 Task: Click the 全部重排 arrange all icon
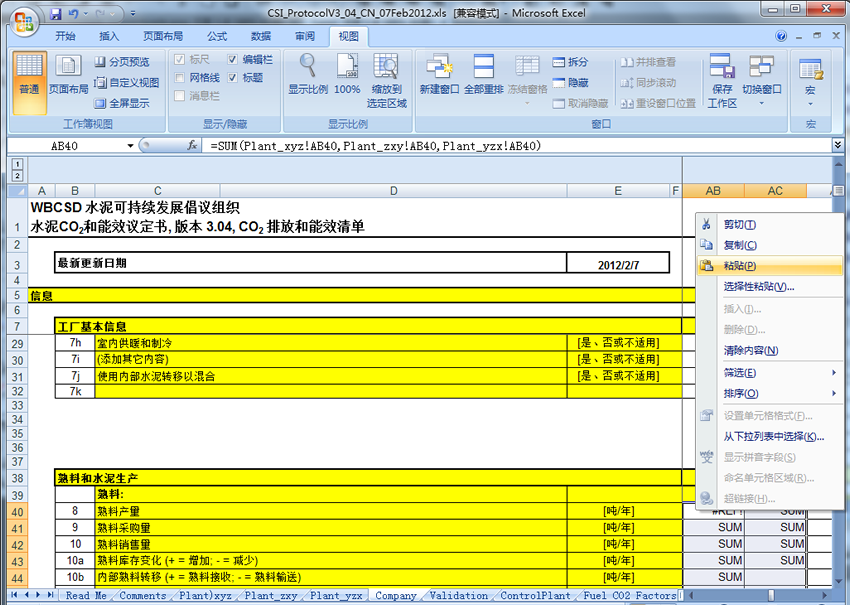click(x=483, y=68)
